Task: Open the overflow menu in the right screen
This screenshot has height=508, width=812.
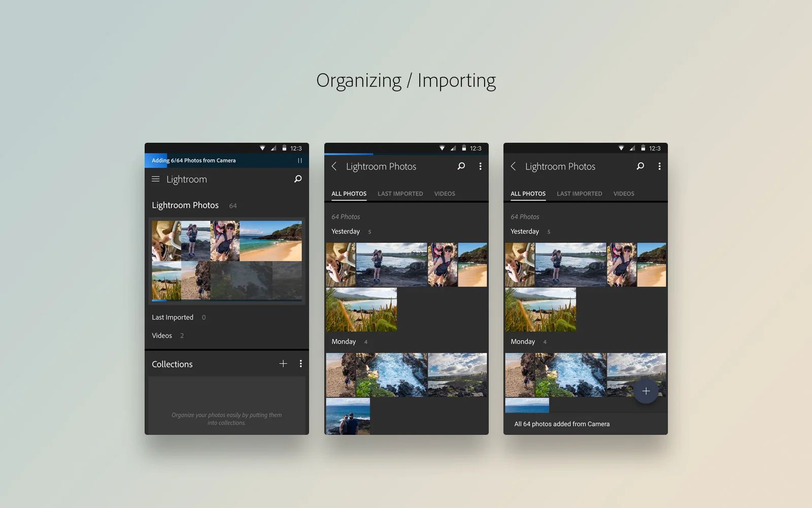Action: tap(659, 166)
